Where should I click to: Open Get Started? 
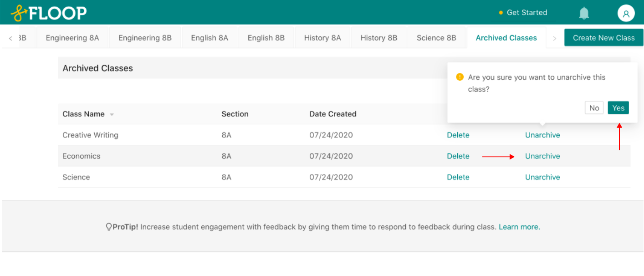tap(523, 13)
